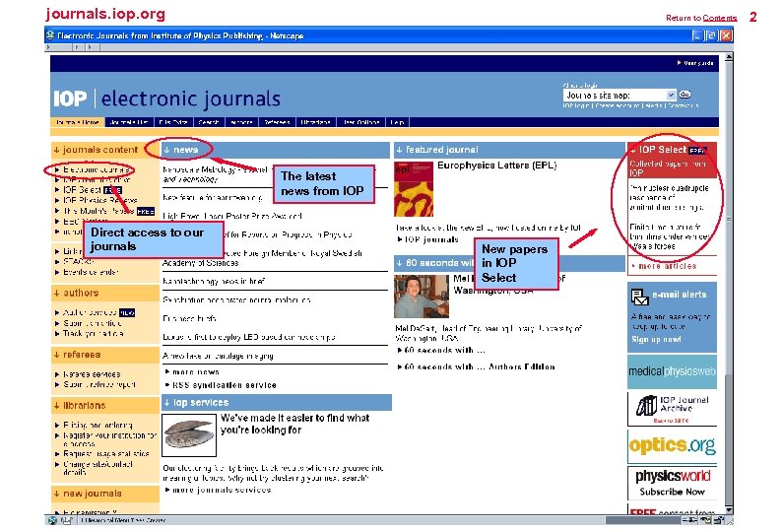The image size is (782, 532).
Task: Open the Electronic Journals link
Action: pos(96,169)
